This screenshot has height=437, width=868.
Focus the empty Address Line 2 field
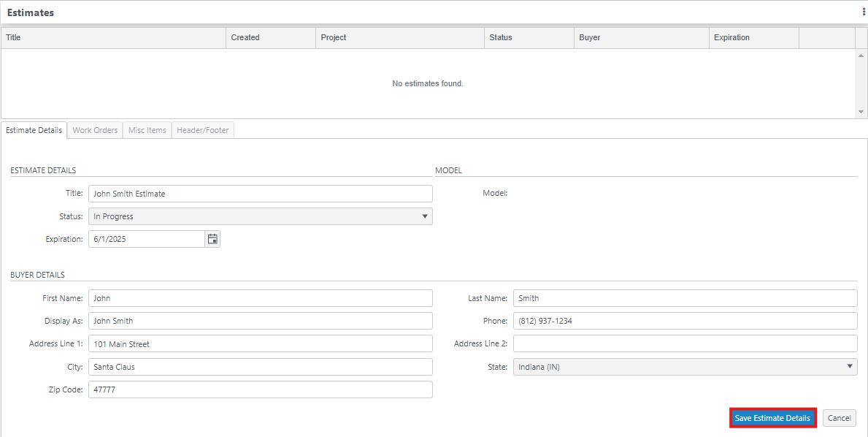tap(685, 344)
